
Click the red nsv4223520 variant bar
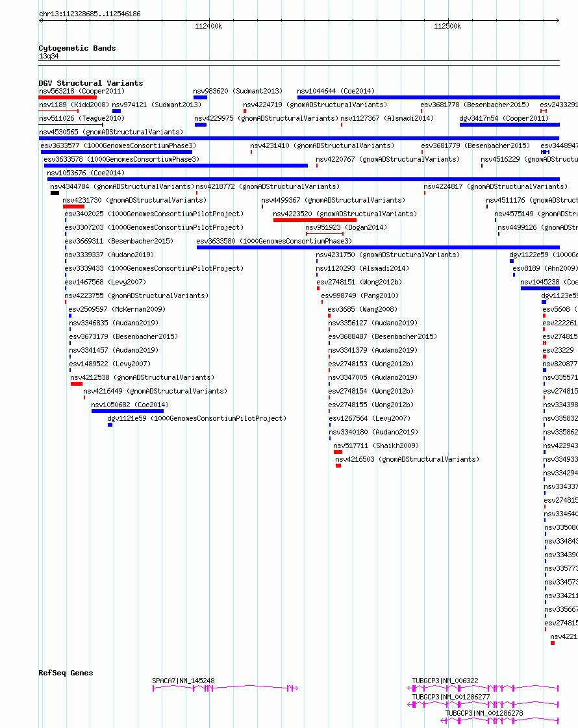(315, 220)
